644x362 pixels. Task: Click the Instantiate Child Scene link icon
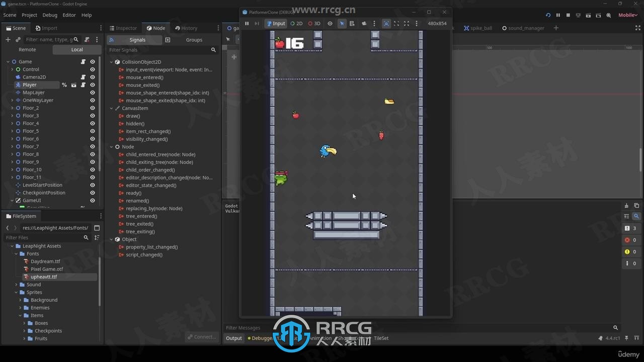click(x=18, y=39)
